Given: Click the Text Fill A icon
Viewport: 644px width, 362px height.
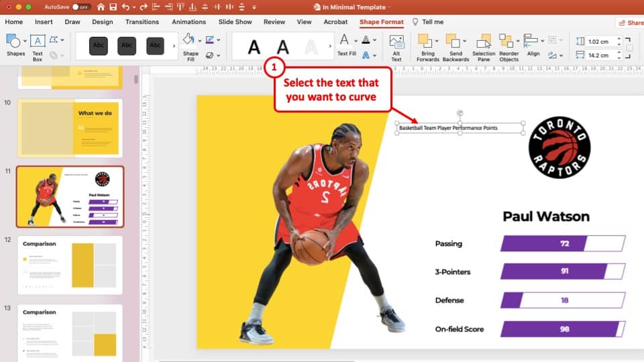Looking at the screenshot, I should coord(344,40).
